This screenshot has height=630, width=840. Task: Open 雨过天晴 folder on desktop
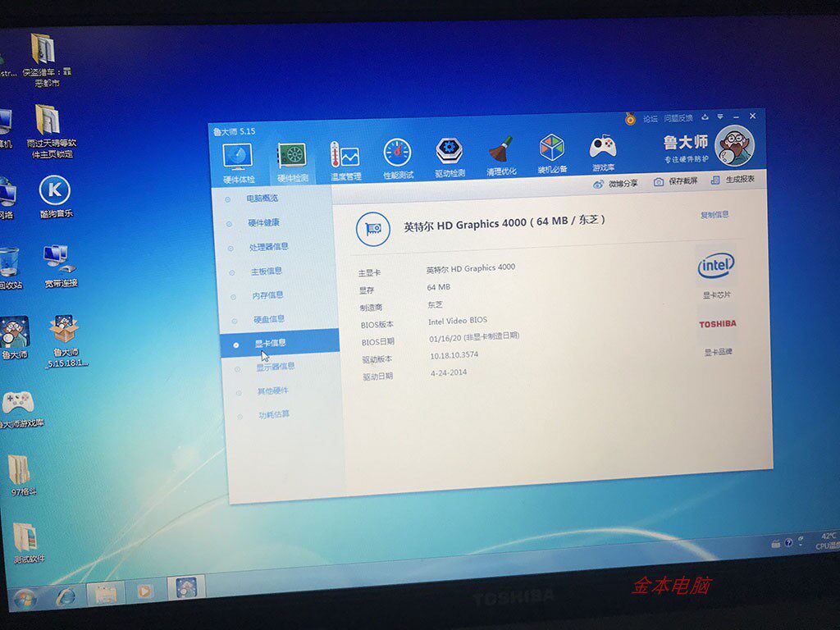51,131
